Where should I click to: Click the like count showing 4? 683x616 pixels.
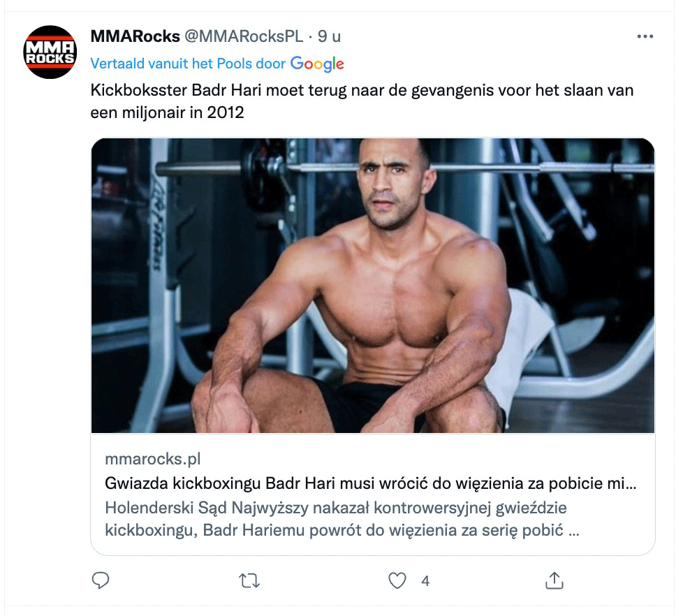(x=425, y=580)
